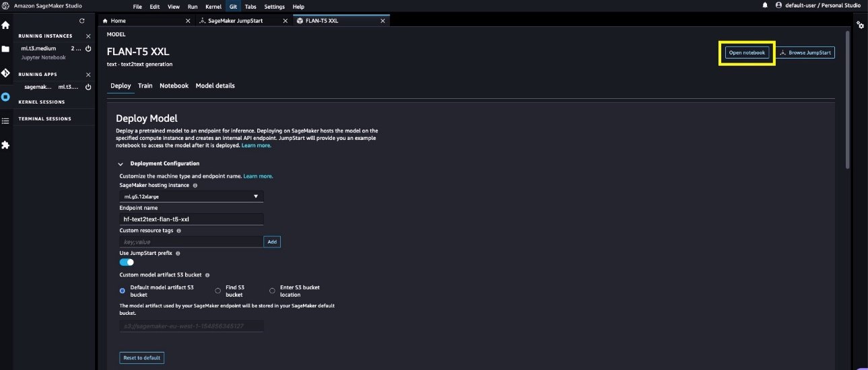The height and width of the screenshot is (370, 868).
Task: Open the Tabs menu
Action: (x=252, y=6)
